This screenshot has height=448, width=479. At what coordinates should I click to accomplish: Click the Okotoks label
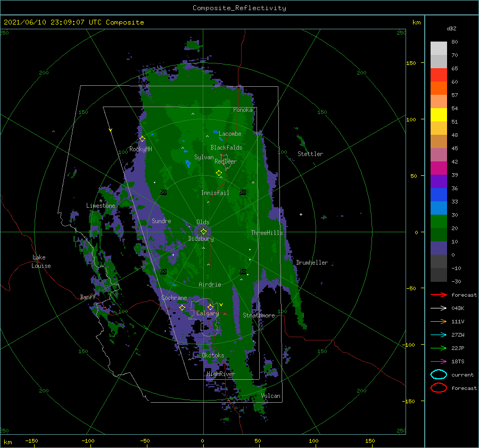213,355
